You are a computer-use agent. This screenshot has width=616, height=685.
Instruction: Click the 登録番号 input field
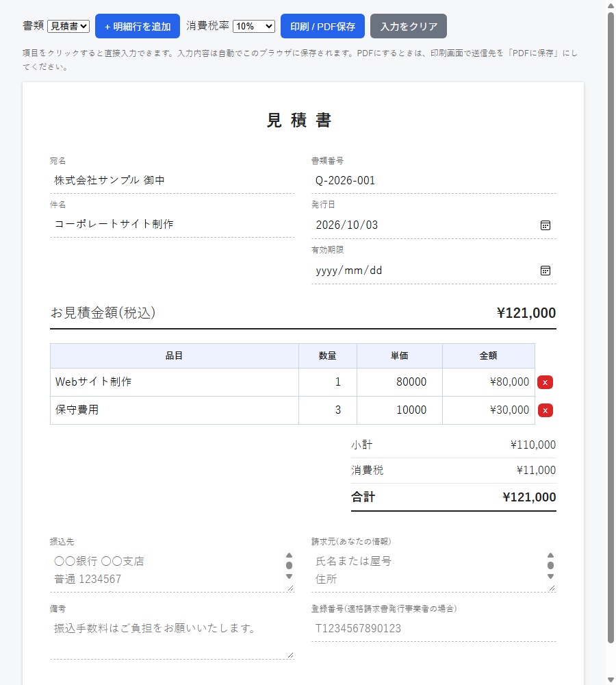[x=434, y=629]
